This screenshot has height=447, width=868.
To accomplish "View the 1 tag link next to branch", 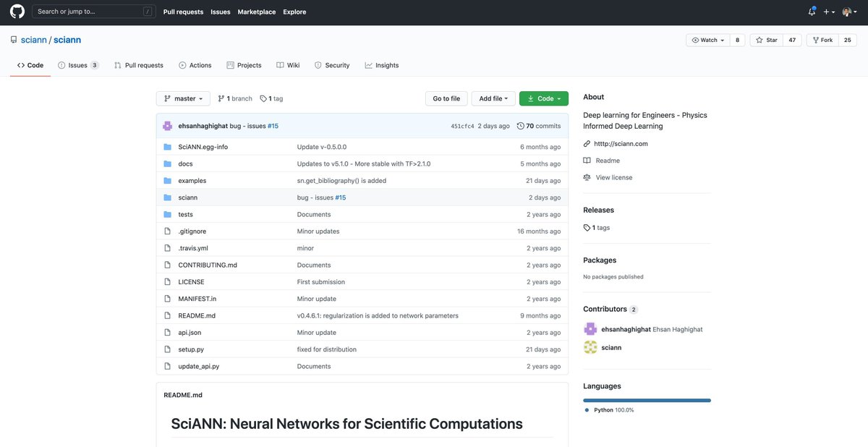I will (x=271, y=98).
